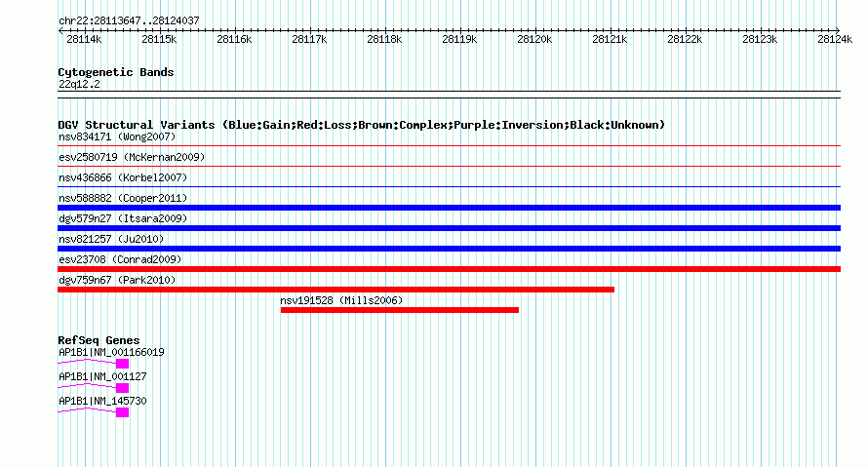This screenshot has height=467, width=868.
Task: Click the short red bar under nsv191528
Action: click(x=400, y=310)
